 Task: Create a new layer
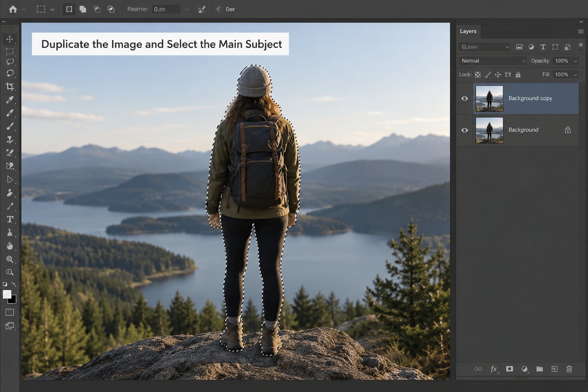click(554, 369)
